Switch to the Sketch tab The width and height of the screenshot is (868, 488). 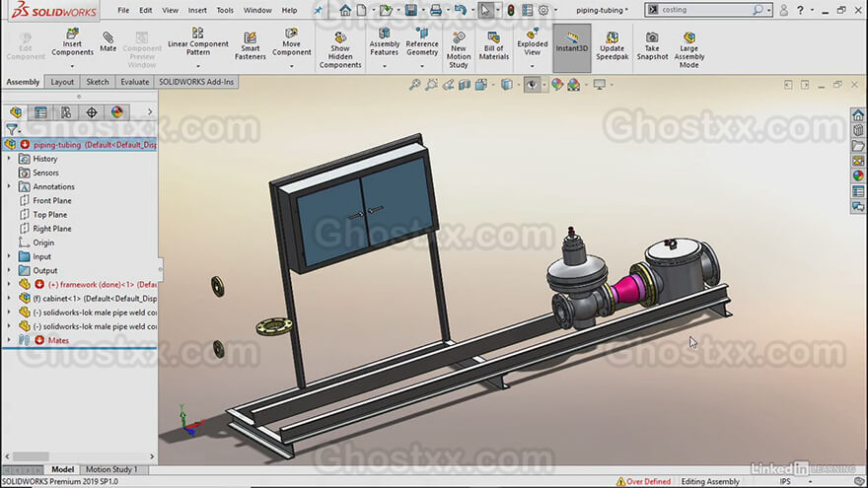pyautogui.click(x=98, y=82)
